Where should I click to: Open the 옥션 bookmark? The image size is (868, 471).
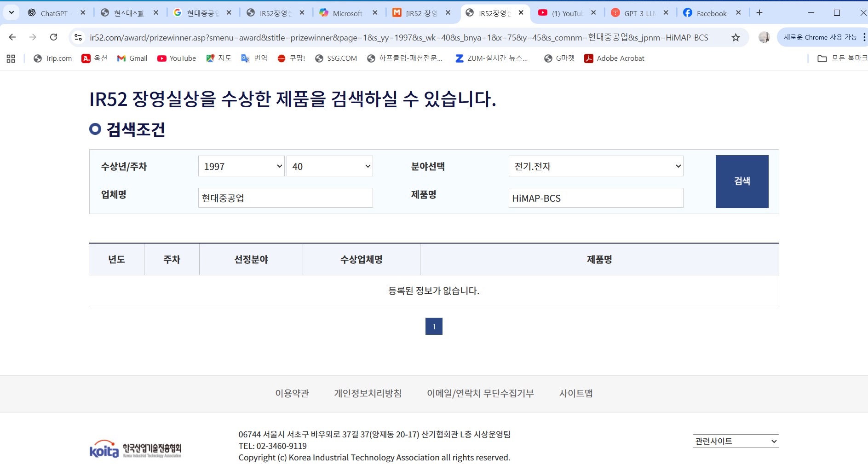[94, 58]
